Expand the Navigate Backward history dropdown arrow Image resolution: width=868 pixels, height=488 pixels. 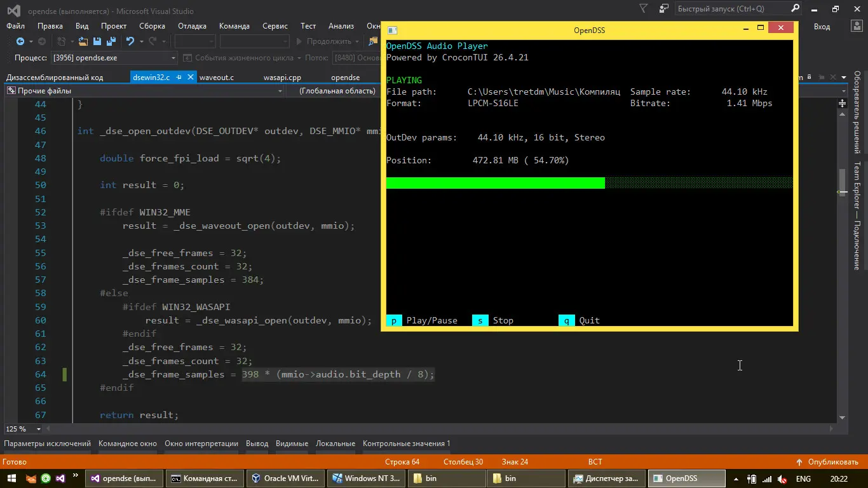tap(30, 41)
